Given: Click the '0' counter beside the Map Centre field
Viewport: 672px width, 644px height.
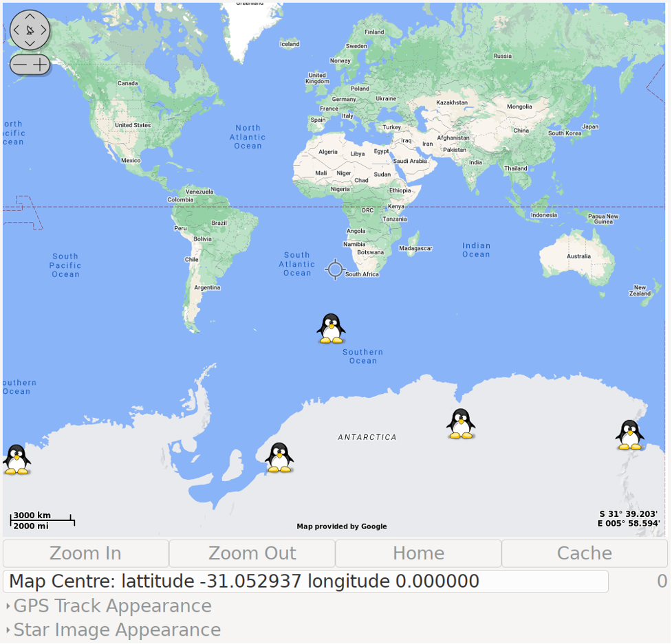Looking at the screenshot, I should (662, 581).
